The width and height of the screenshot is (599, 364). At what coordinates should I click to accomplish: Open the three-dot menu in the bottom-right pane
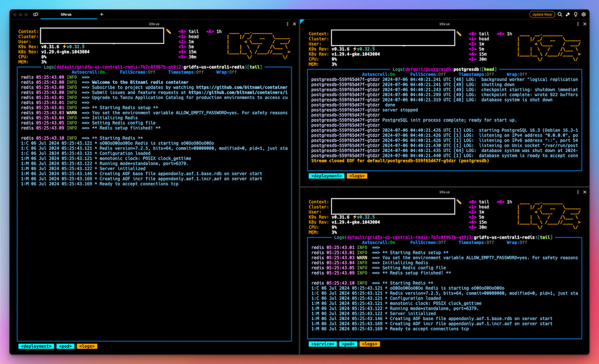[577, 192]
